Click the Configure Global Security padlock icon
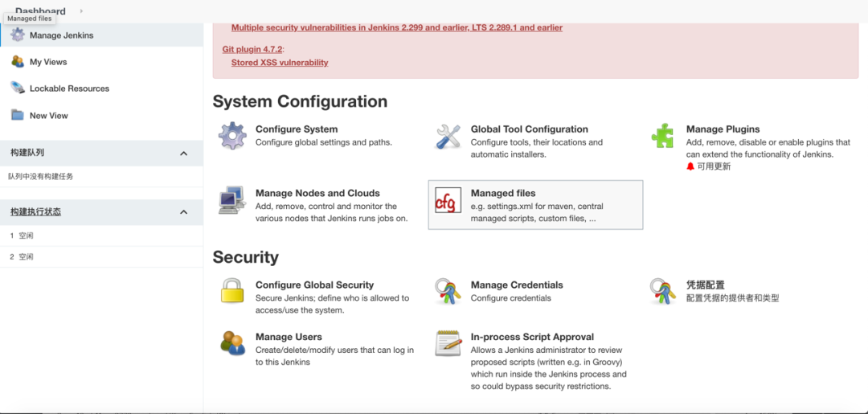This screenshot has height=414, width=868. tap(232, 291)
